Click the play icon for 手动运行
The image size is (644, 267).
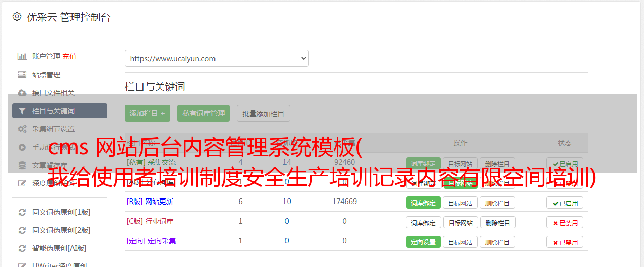coord(22,147)
